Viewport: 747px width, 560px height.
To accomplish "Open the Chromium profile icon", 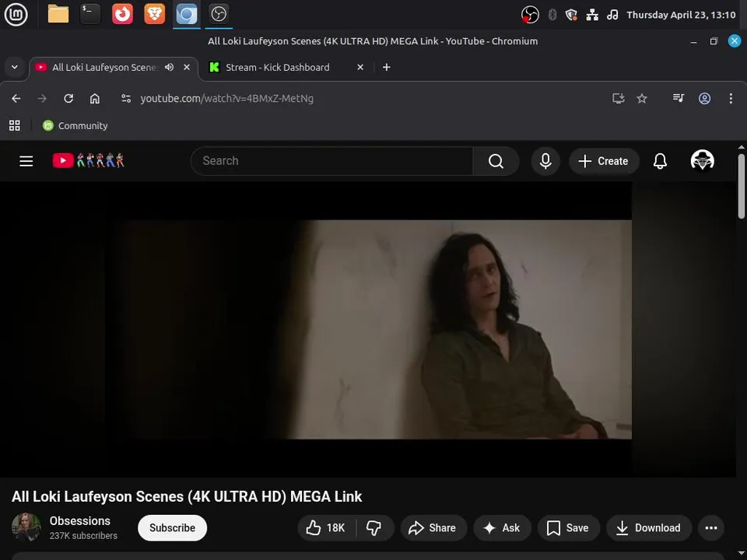I will click(705, 99).
